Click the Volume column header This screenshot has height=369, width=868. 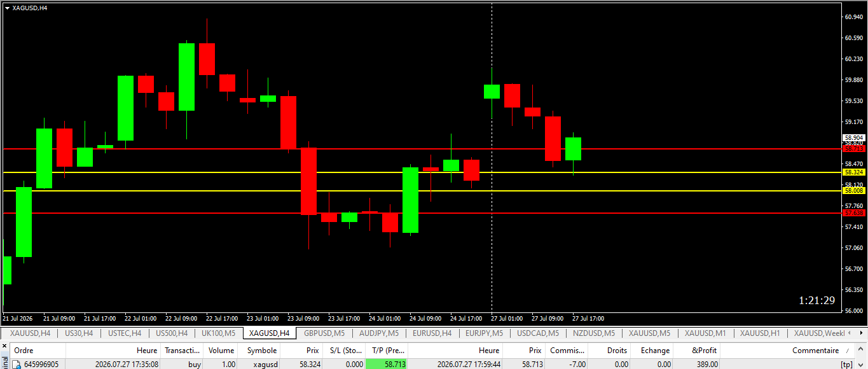pos(221,351)
